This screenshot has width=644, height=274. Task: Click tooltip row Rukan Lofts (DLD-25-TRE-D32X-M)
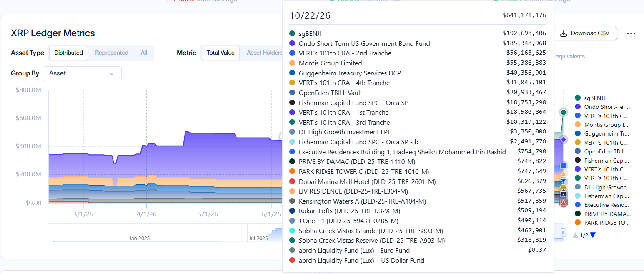point(417,211)
